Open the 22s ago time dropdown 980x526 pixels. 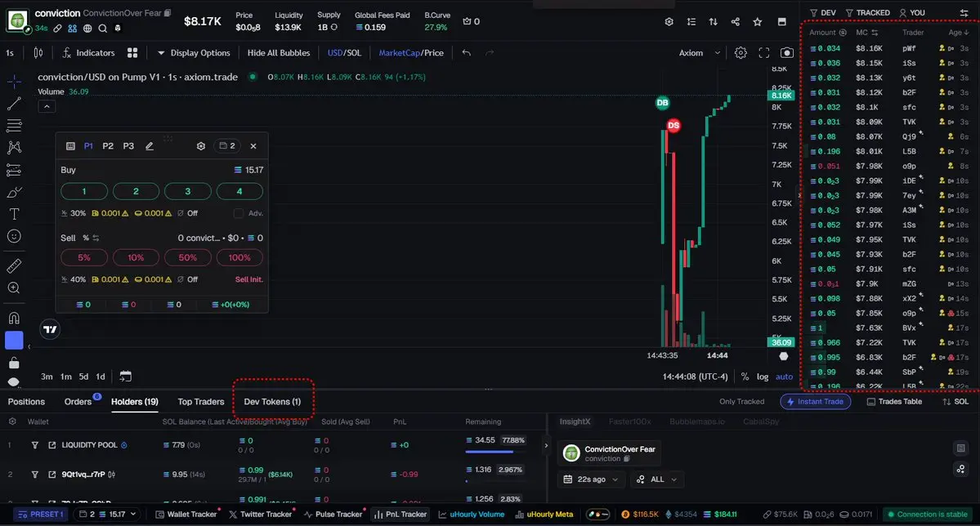click(591, 479)
